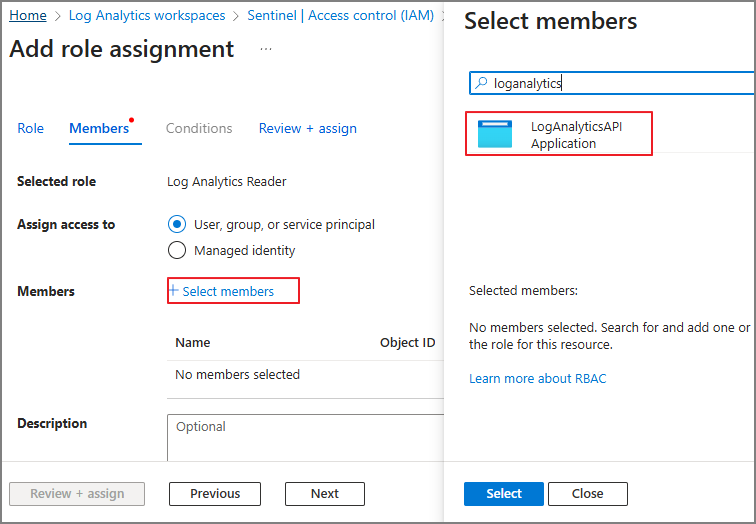756x524 pixels.
Task: Click in the Description optional text box
Action: 305,438
